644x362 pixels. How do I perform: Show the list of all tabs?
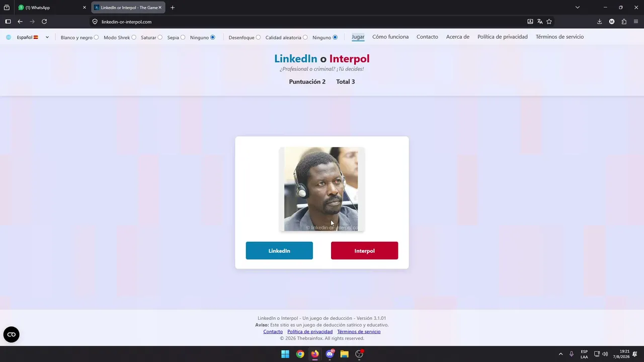[x=578, y=8]
